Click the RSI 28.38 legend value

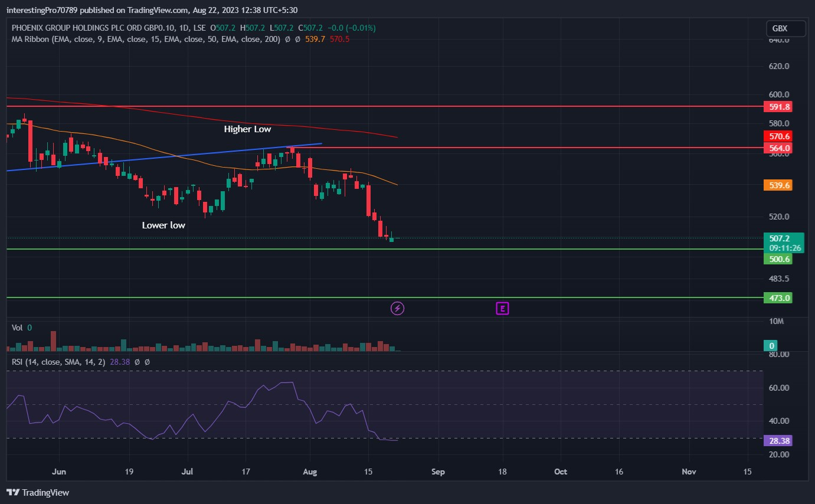[x=120, y=362]
